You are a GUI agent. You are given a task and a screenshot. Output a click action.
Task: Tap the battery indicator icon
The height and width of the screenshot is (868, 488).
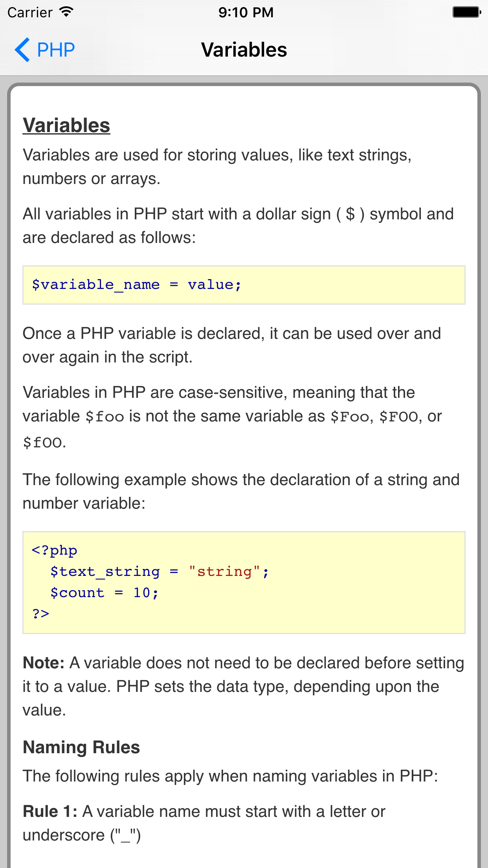(x=466, y=12)
